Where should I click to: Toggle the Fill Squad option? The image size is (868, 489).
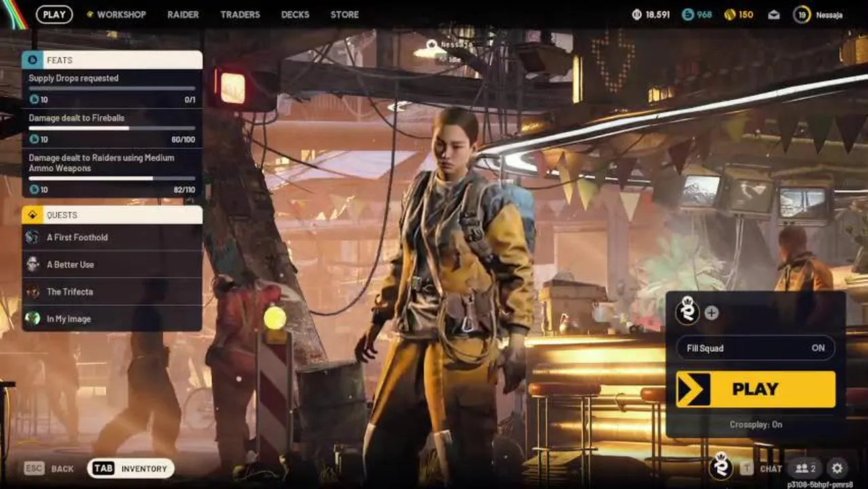pyautogui.click(x=755, y=348)
